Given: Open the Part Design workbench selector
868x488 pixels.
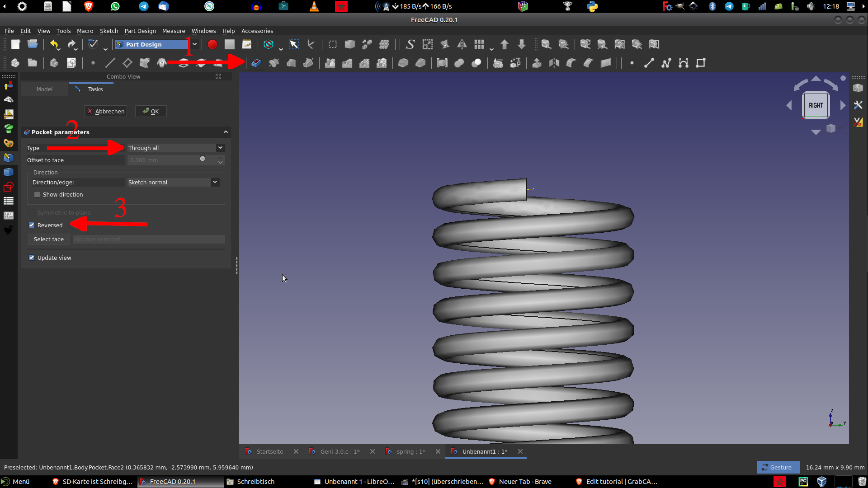Looking at the screenshot, I should point(156,44).
